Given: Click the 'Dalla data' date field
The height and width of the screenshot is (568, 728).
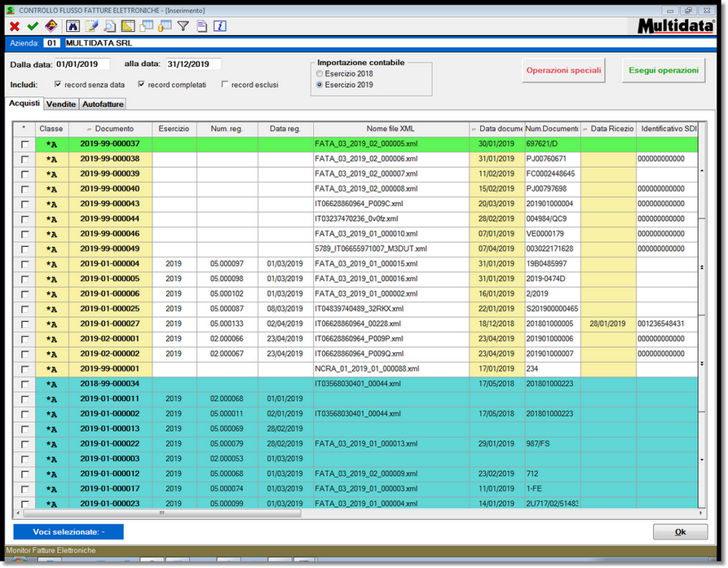Looking at the screenshot, I should coord(82,64).
